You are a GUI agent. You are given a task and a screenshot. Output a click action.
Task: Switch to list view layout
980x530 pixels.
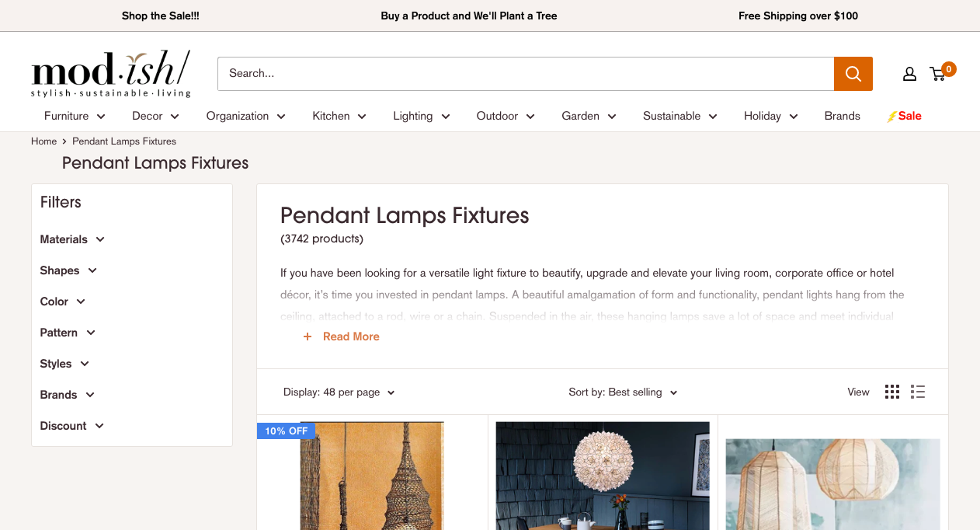tap(918, 392)
